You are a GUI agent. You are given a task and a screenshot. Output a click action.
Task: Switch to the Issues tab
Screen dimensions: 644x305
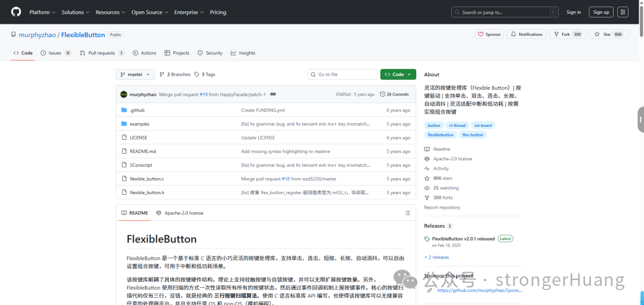tap(56, 53)
